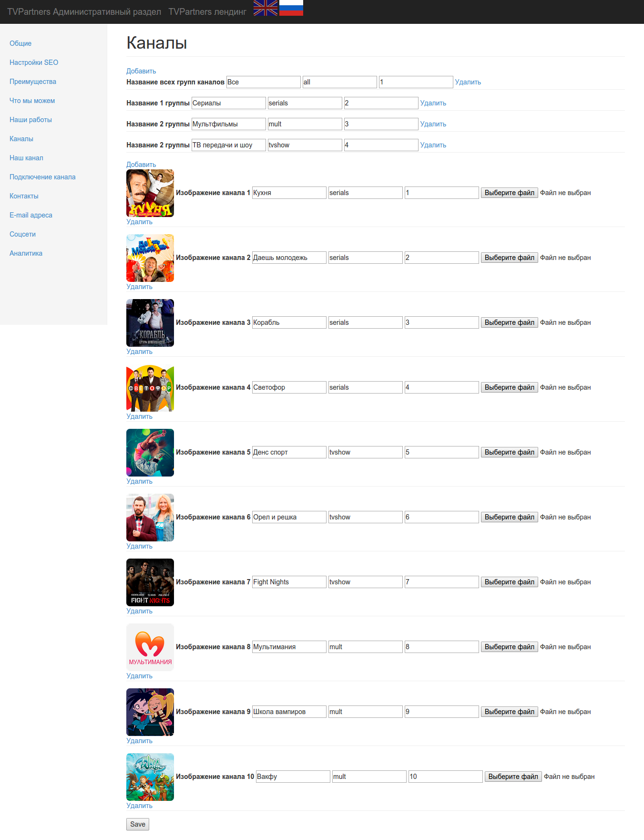The height and width of the screenshot is (840, 644).
Task: Click the Корабль channel image
Action: 150,323
